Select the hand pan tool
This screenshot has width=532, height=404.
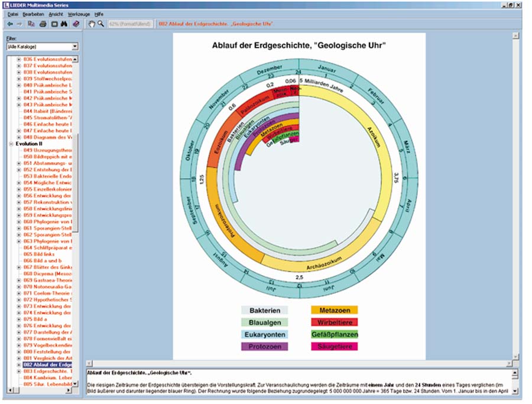(92, 24)
